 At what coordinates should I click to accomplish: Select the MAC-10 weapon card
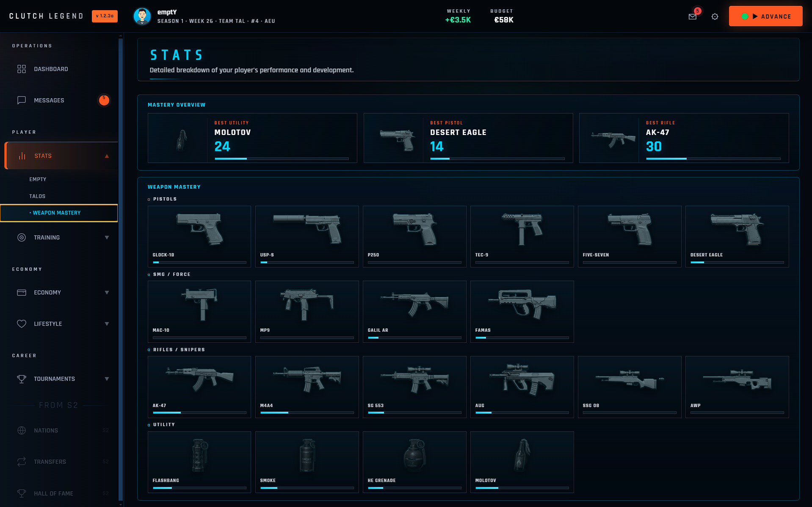coord(199,311)
